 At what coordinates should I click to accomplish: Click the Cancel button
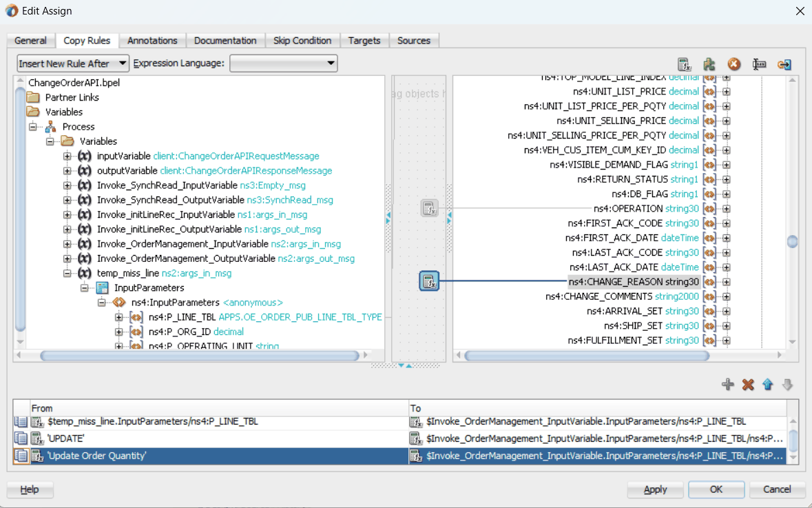(777, 489)
